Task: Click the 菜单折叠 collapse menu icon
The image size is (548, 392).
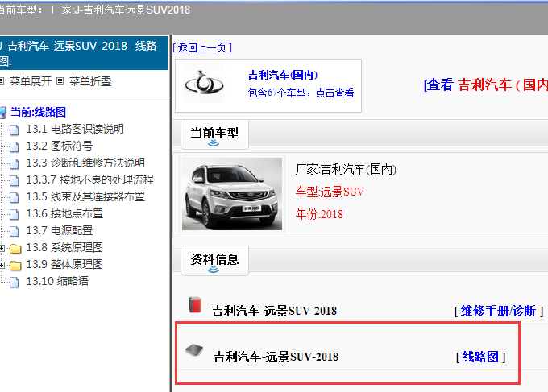Action: coord(60,81)
